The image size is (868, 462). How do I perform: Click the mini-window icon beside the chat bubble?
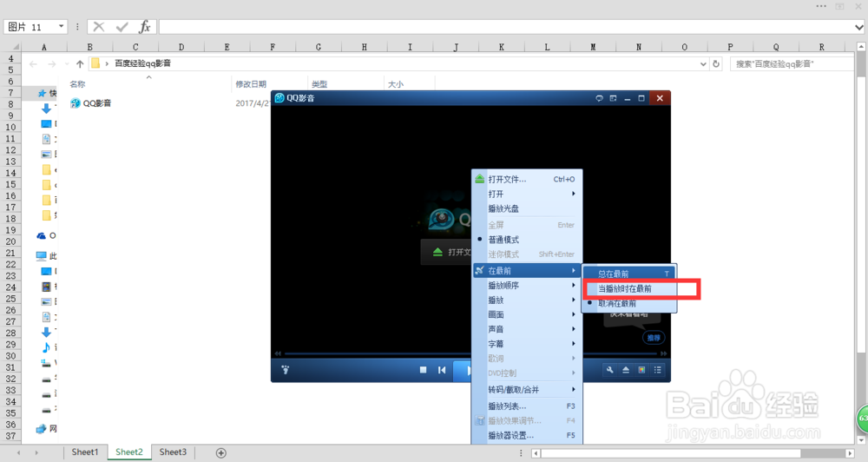tap(613, 98)
